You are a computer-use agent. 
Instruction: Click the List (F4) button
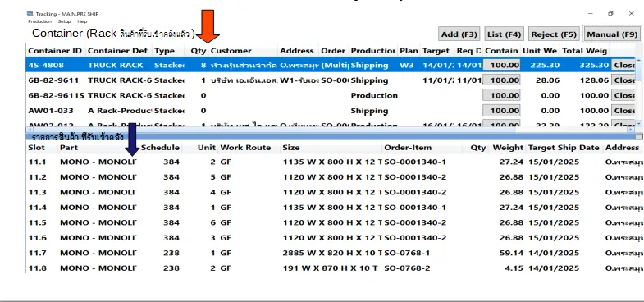tap(504, 34)
